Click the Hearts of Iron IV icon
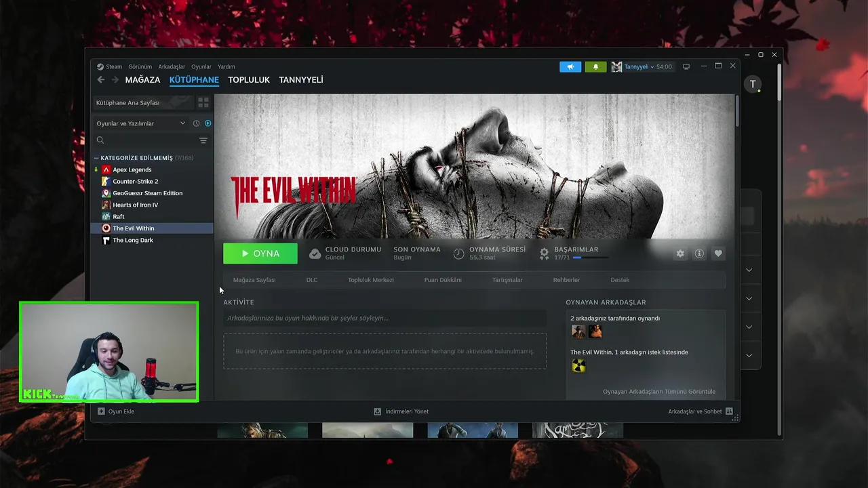 106,205
